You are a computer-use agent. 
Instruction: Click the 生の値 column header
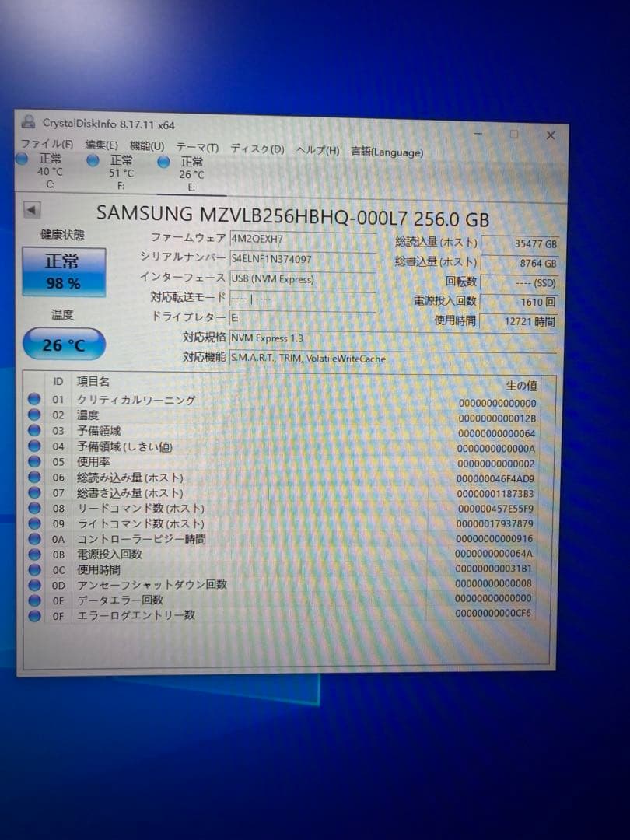point(521,386)
